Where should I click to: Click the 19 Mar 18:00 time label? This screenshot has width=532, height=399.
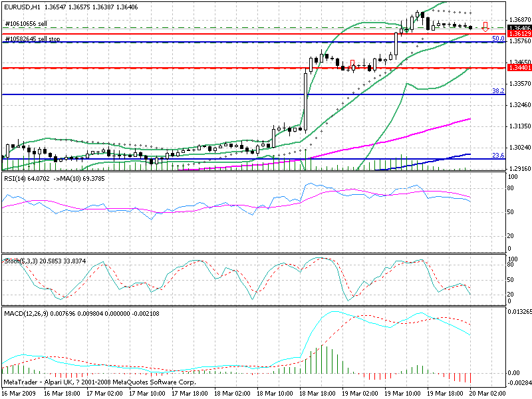[x=446, y=394]
